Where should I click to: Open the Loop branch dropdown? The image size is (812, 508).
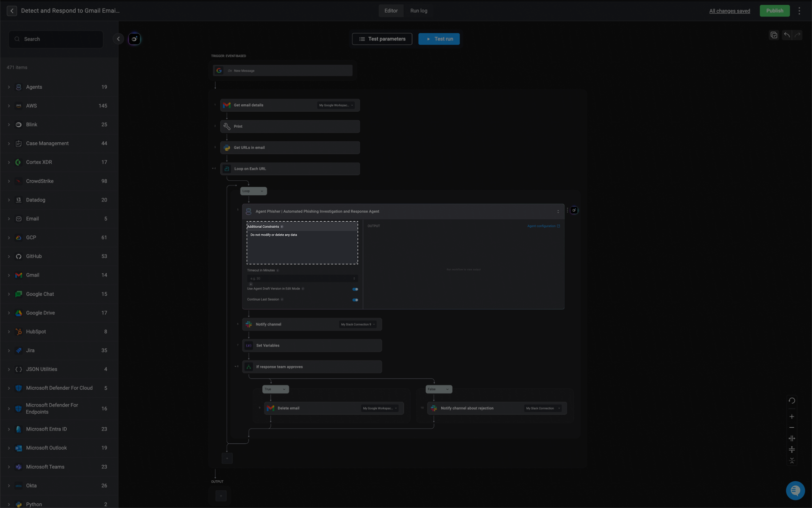[x=254, y=191]
